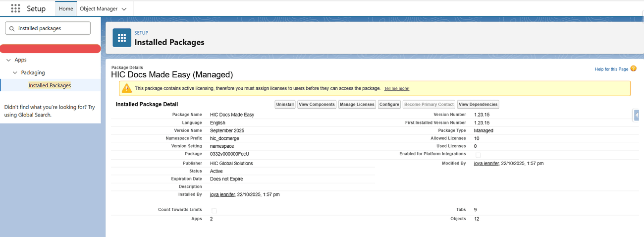
Task: Switch to the Home tab
Action: [66, 9]
